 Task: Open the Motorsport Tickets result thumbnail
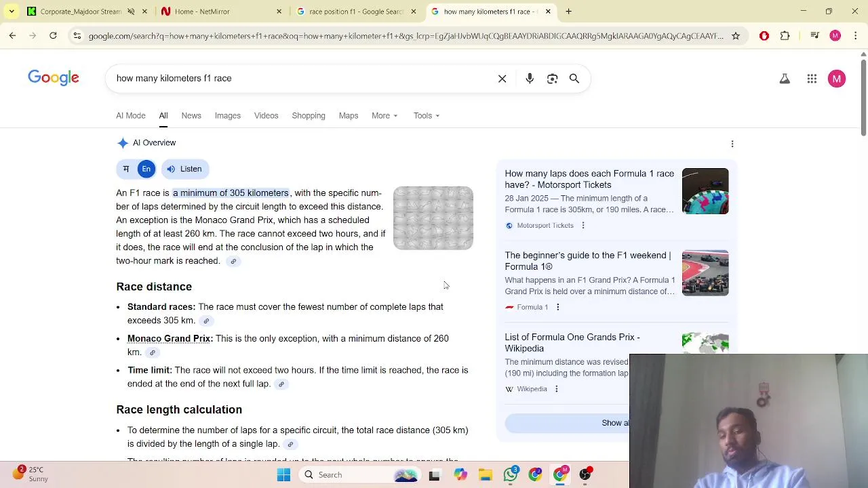[705, 191]
